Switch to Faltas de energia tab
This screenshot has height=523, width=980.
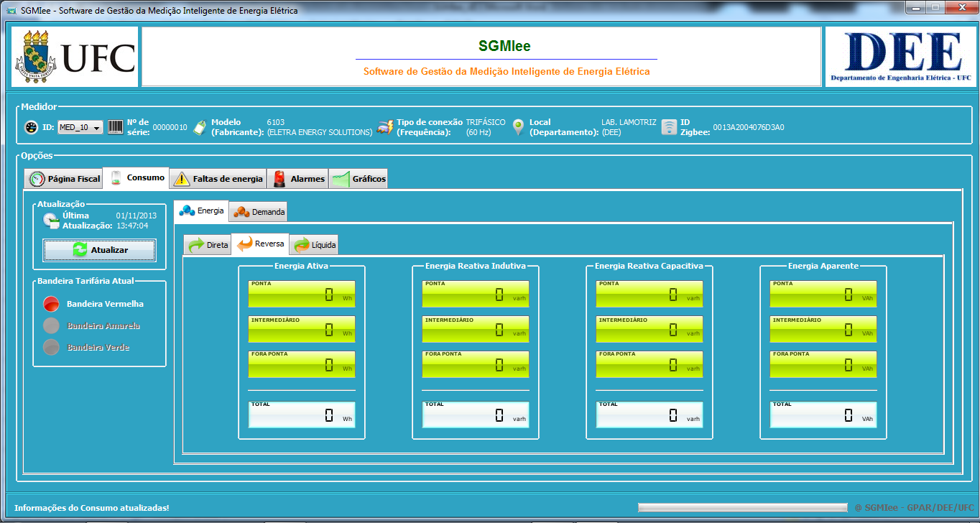tap(218, 179)
